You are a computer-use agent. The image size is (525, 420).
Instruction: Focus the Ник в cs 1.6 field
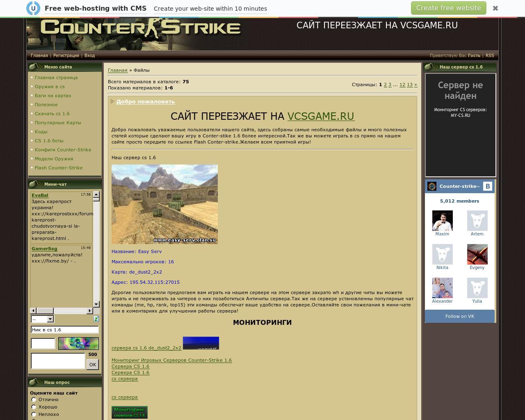tap(65, 330)
